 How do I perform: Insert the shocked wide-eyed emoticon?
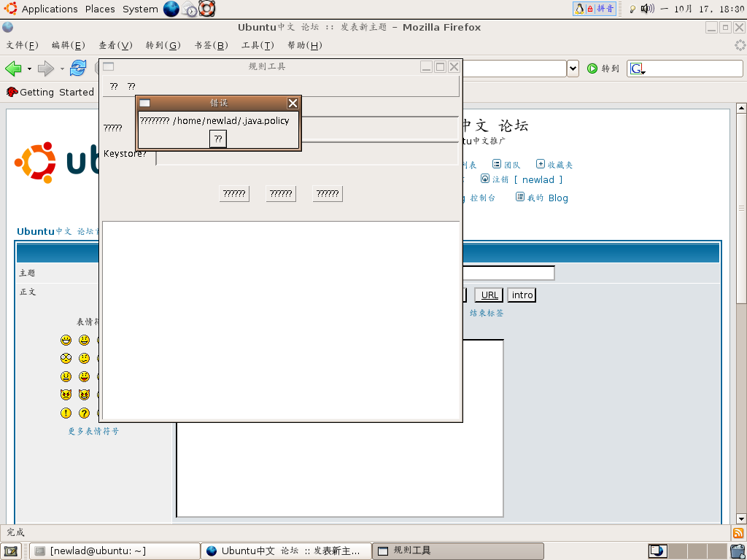[x=66, y=358]
